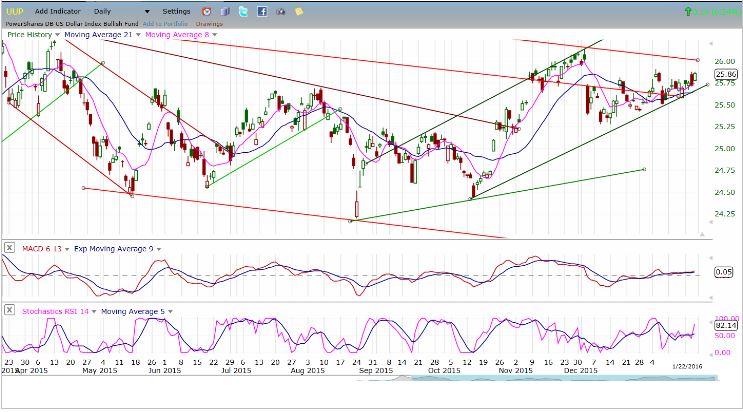Screen dimensions: 743x412
Task: Click the Stochastics RSI 14 label
Action: click(x=55, y=311)
